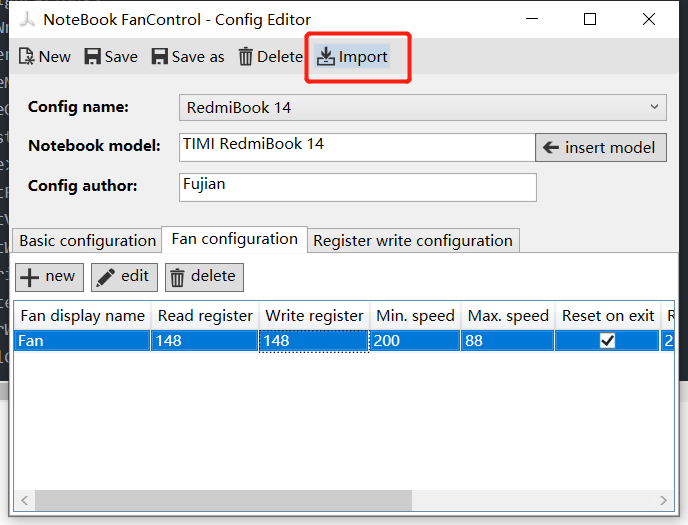688x525 pixels.
Task: Add a new fan configuration
Action: pos(49,277)
